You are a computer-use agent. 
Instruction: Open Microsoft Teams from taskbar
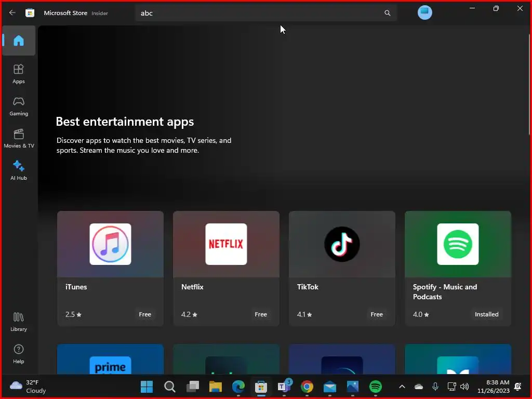(x=284, y=387)
